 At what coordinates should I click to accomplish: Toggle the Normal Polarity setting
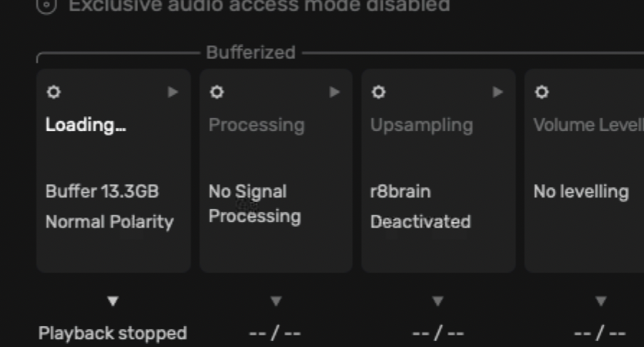coord(109,222)
